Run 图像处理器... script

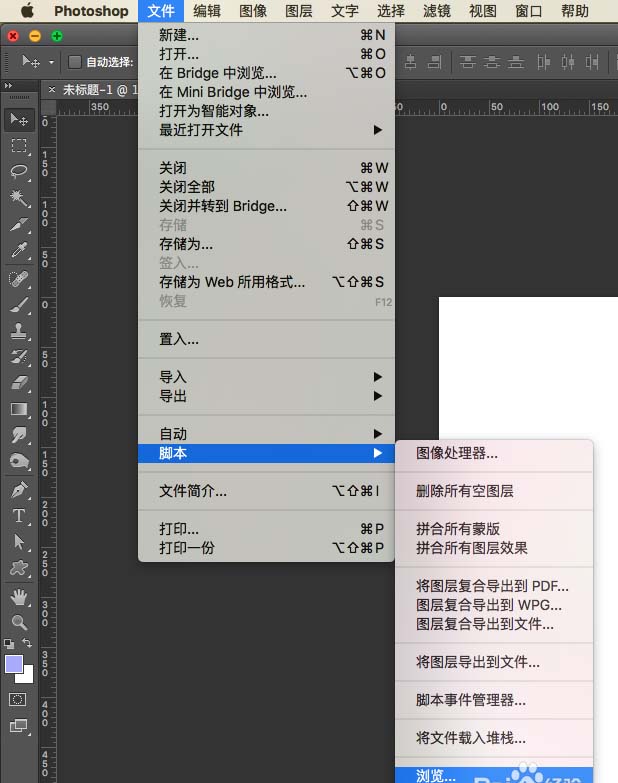[494, 453]
